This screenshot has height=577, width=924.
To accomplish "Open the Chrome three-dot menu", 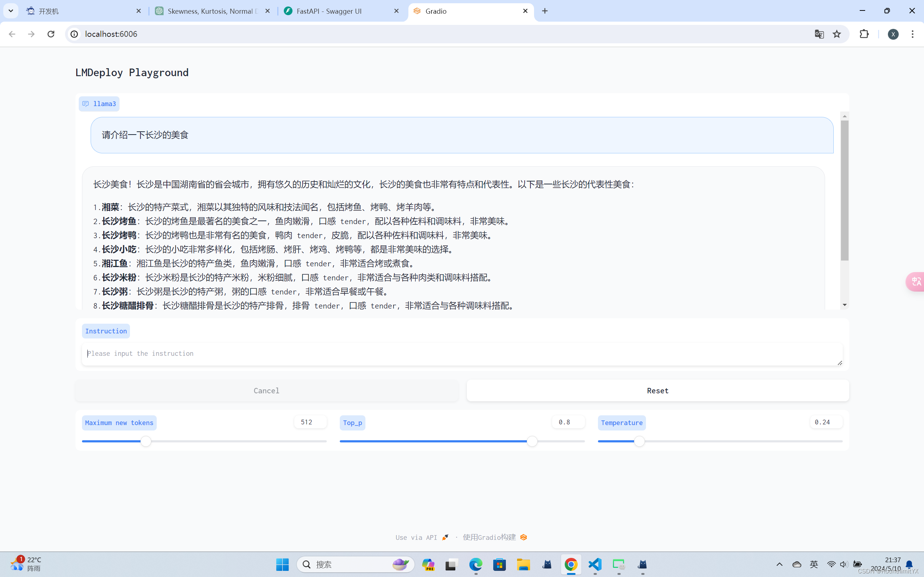I will 912,34.
